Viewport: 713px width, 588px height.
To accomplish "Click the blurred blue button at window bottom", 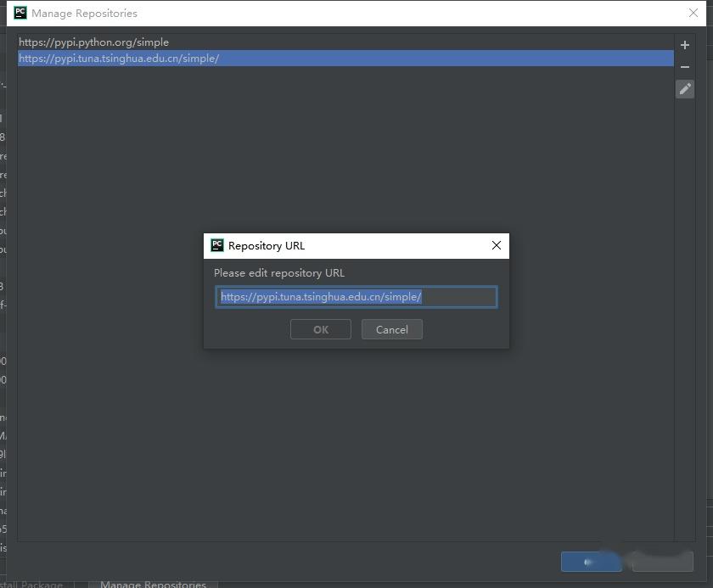I will 591,562.
